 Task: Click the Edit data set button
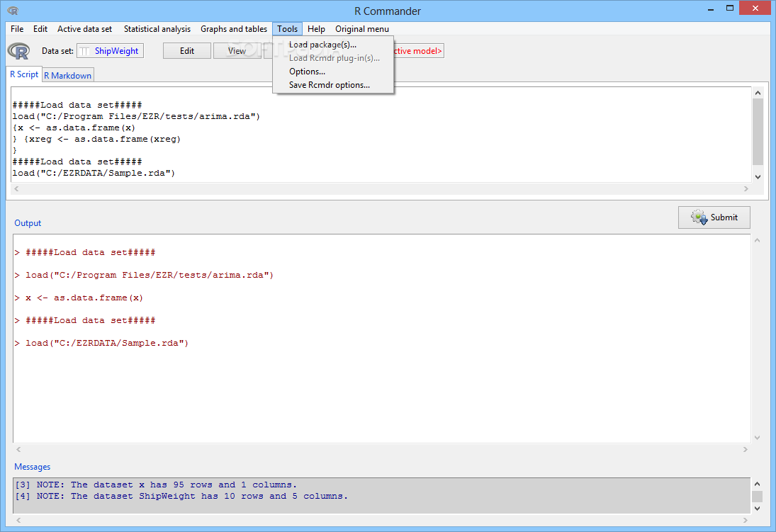click(187, 51)
